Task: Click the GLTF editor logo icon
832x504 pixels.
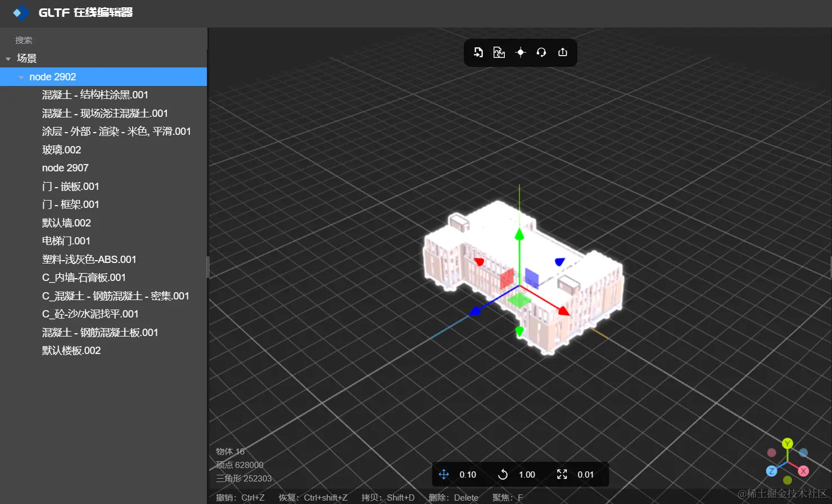Action: pyautogui.click(x=21, y=12)
